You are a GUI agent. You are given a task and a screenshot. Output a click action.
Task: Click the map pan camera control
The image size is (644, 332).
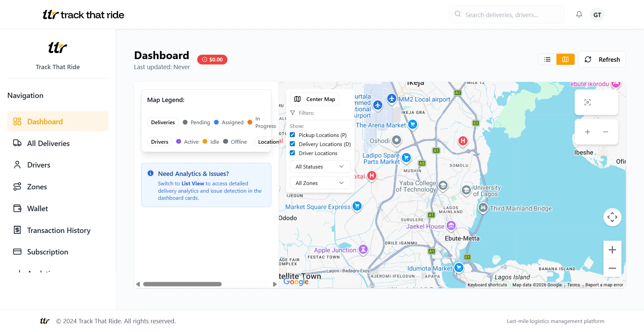pyautogui.click(x=612, y=217)
